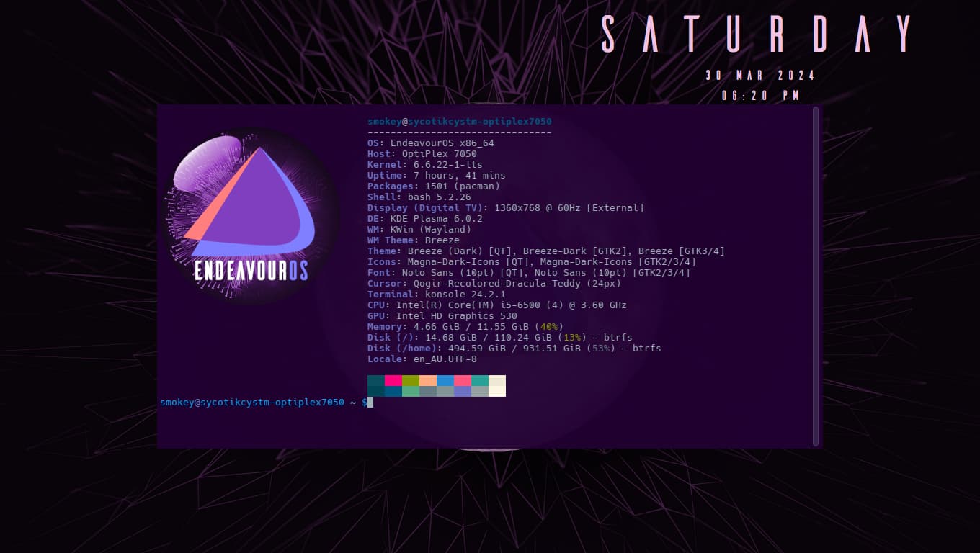This screenshot has height=553, width=980.
Task: Click the Display (Digital TV) resolution line
Action: pyautogui.click(x=505, y=208)
